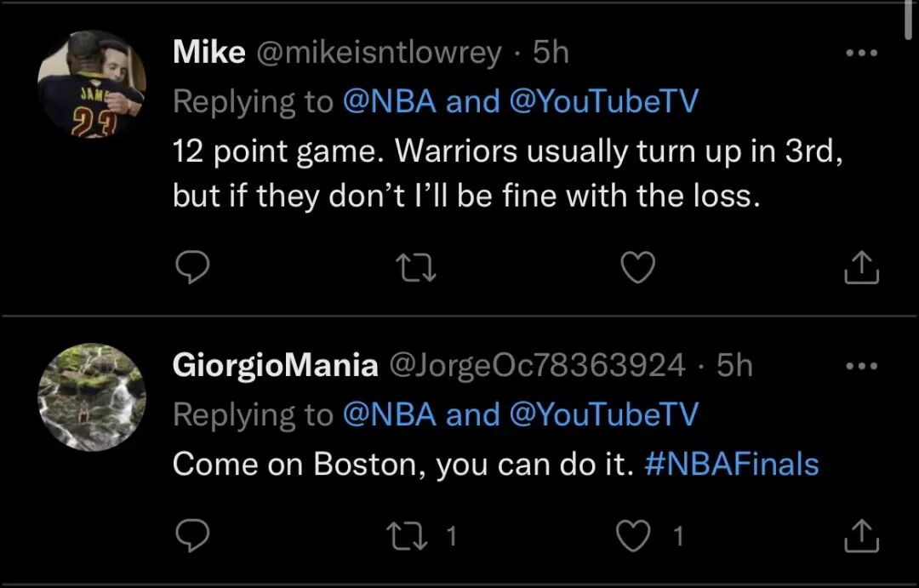919x588 pixels.
Task: Like Mike's tweet about the Warriors
Action: pos(637,269)
